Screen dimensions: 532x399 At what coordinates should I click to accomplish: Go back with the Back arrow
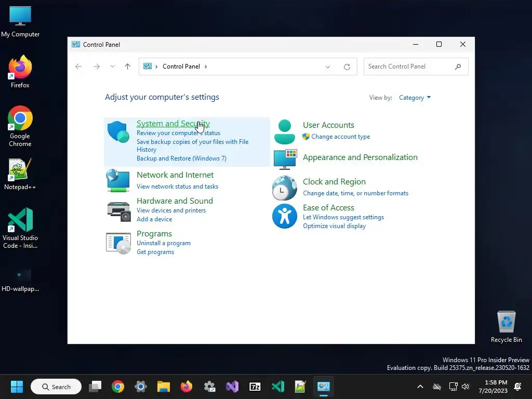point(78,66)
